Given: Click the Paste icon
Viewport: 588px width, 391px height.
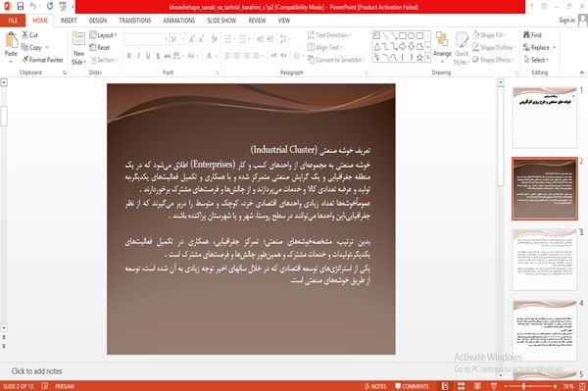Looking at the screenshot, I should point(11,39).
